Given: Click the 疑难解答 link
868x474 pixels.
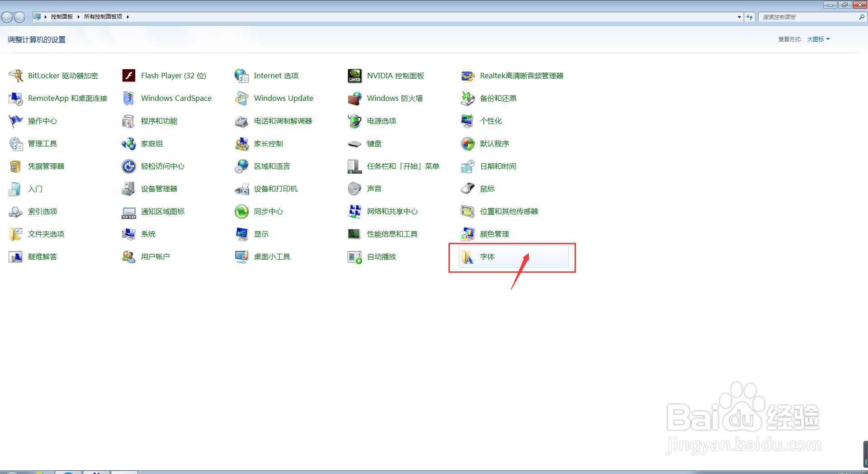Looking at the screenshot, I should (x=42, y=256).
